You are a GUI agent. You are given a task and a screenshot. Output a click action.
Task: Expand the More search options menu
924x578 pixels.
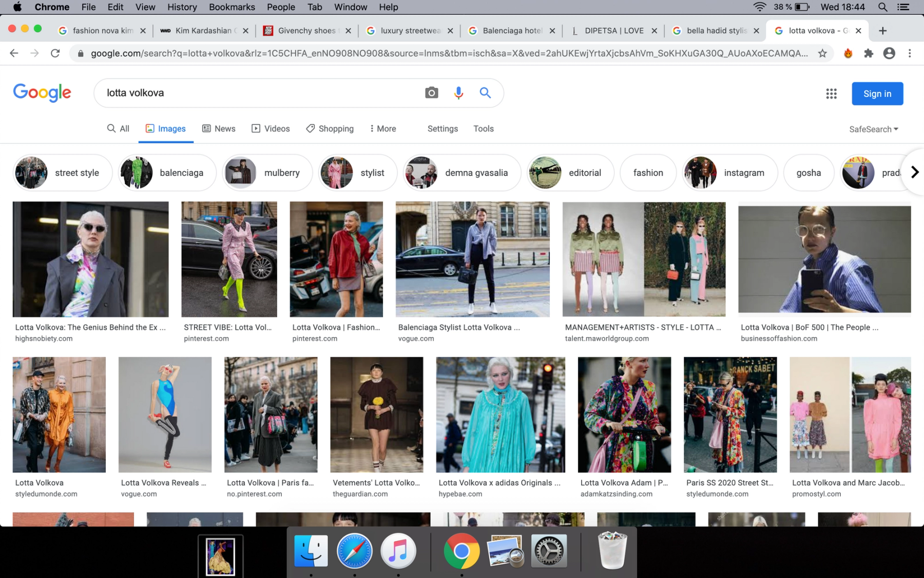(383, 128)
